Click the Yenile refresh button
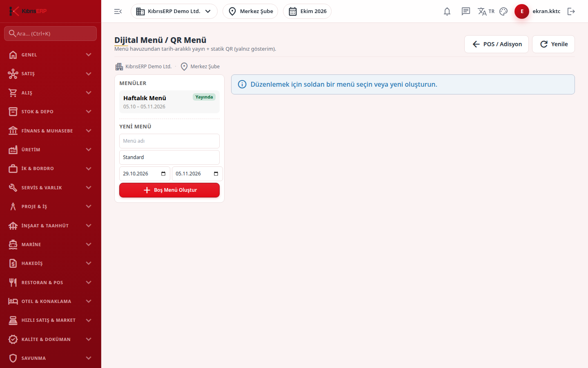588x368 pixels. tap(553, 44)
